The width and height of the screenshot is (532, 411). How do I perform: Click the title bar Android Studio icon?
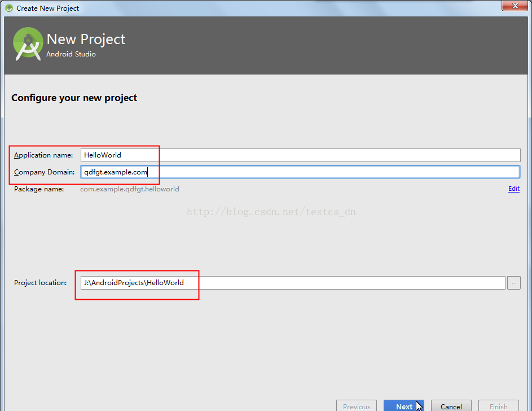click(9, 8)
